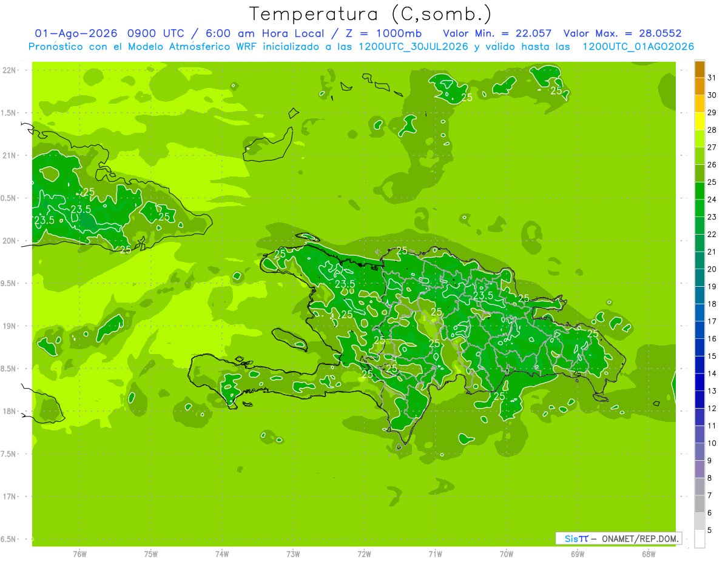
Task: Click the color bar swatch between 28 and 29
Action: (699, 121)
